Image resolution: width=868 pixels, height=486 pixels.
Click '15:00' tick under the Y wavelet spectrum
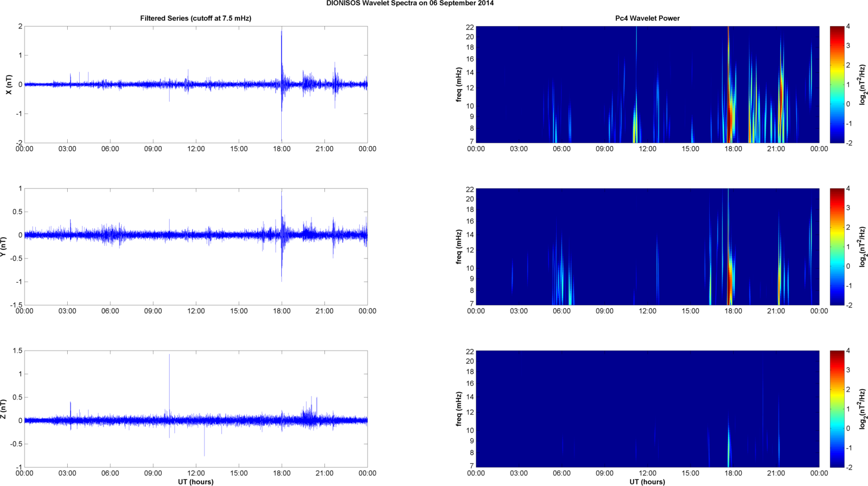click(690, 311)
